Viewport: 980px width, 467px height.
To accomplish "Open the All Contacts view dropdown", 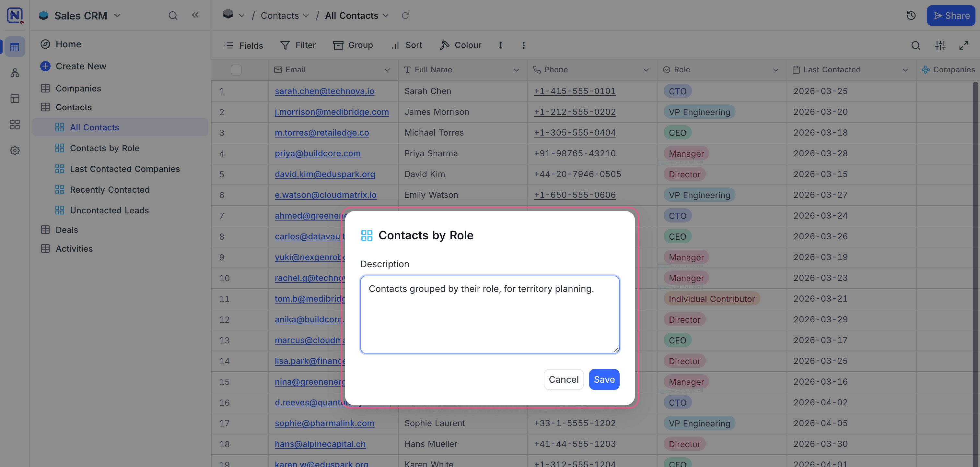I will point(386,16).
